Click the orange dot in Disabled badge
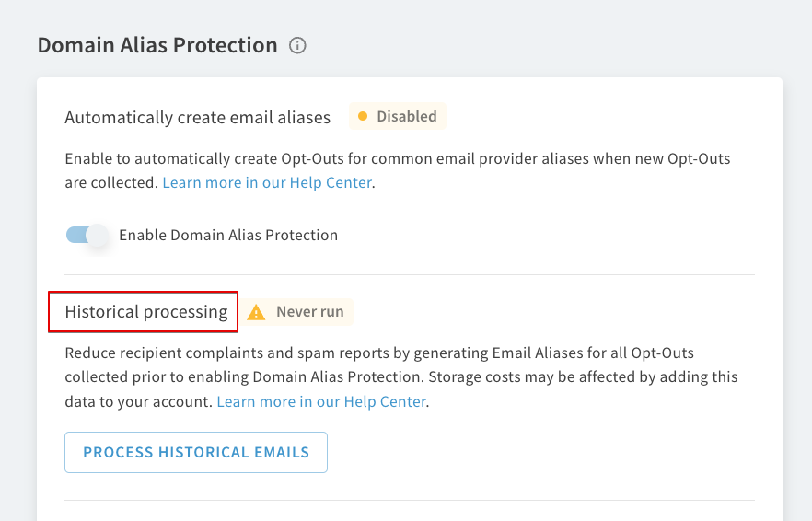 pyautogui.click(x=363, y=116)
